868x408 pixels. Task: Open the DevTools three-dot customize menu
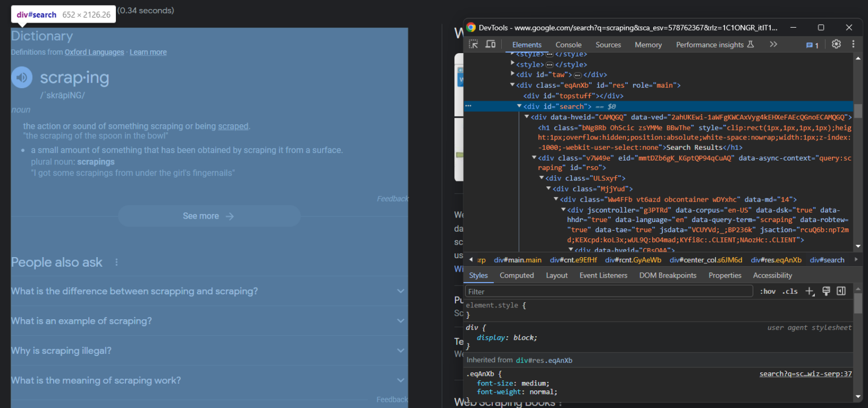[853, 44]
